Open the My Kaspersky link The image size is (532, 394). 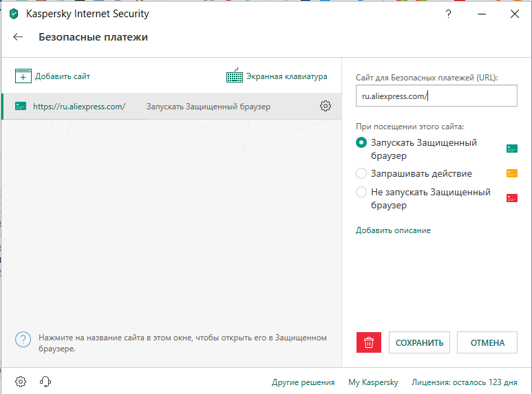point(373,382)
